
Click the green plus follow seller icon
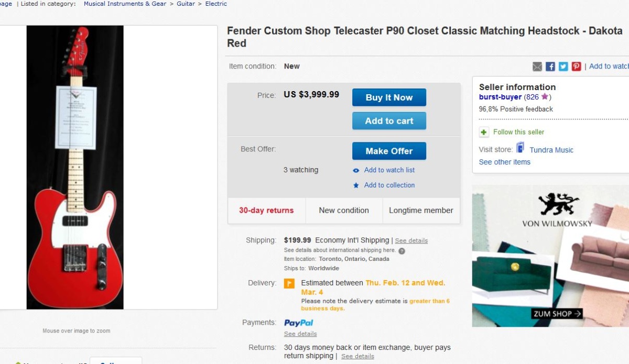pyautogui.click(x=484, y=132)
